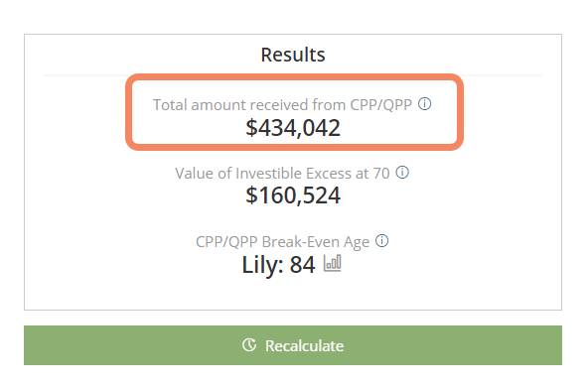Click the Recalculate button
The height and width of the screenshot is (386, 588).
(x=293, y=345)
